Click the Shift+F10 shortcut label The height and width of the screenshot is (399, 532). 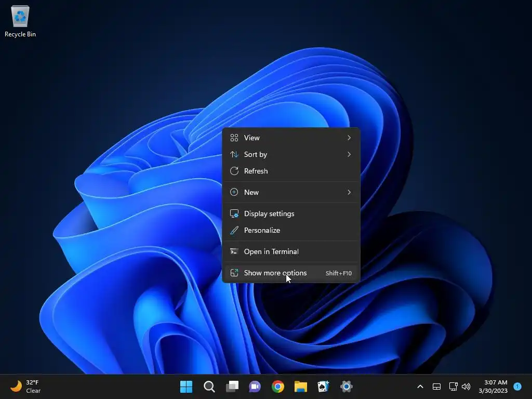[339, 273]
